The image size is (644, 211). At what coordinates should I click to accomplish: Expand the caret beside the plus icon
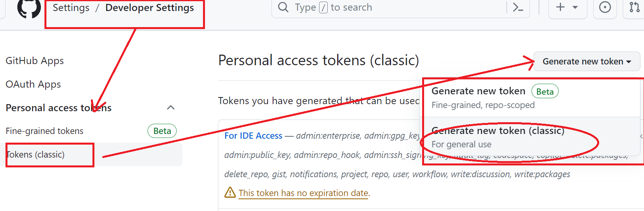pos(575,7)
